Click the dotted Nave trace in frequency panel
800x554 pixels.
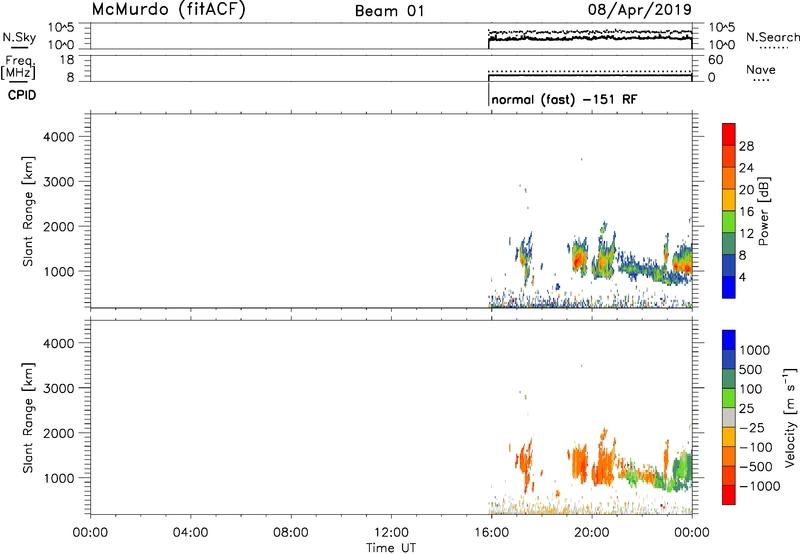[x=590, y=71]
